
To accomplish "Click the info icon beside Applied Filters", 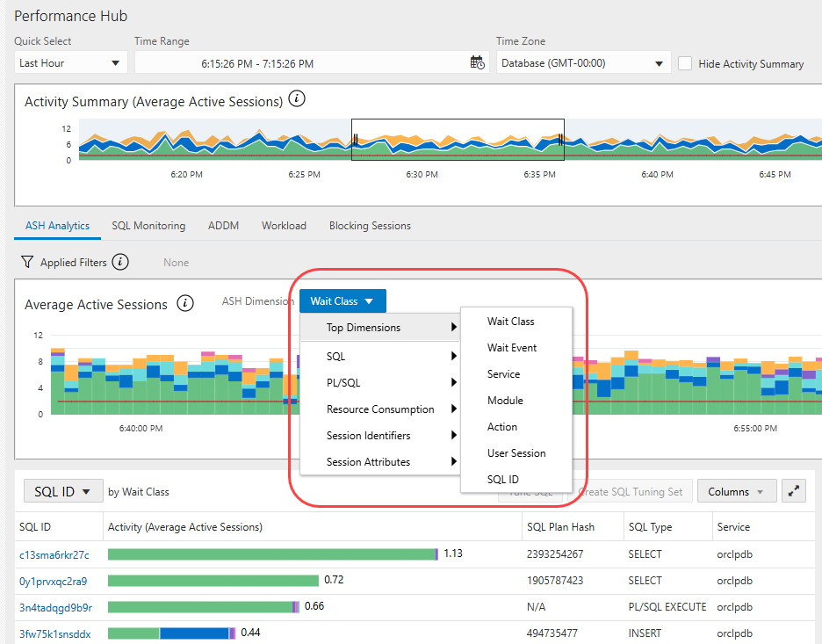I will click(121, 262).
